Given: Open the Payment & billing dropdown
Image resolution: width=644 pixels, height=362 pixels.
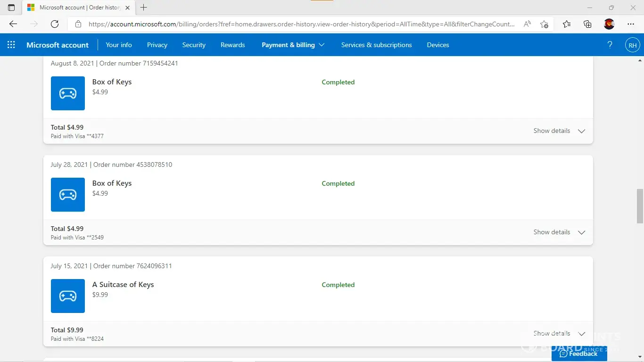Looking at the screenshot, I should [293, 45].
